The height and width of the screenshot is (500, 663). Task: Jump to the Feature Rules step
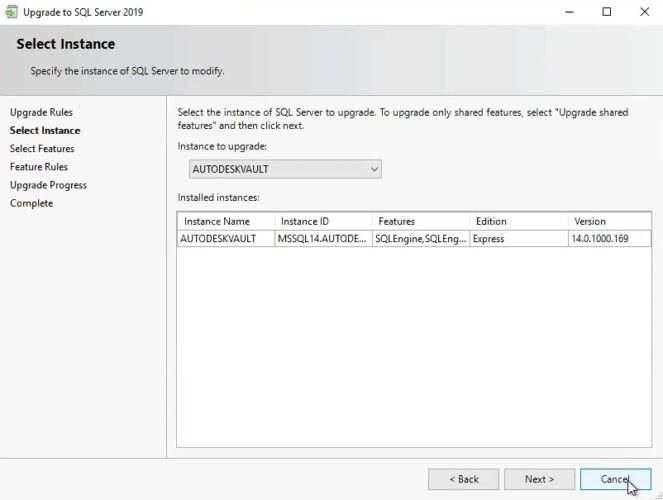(39, 167)
